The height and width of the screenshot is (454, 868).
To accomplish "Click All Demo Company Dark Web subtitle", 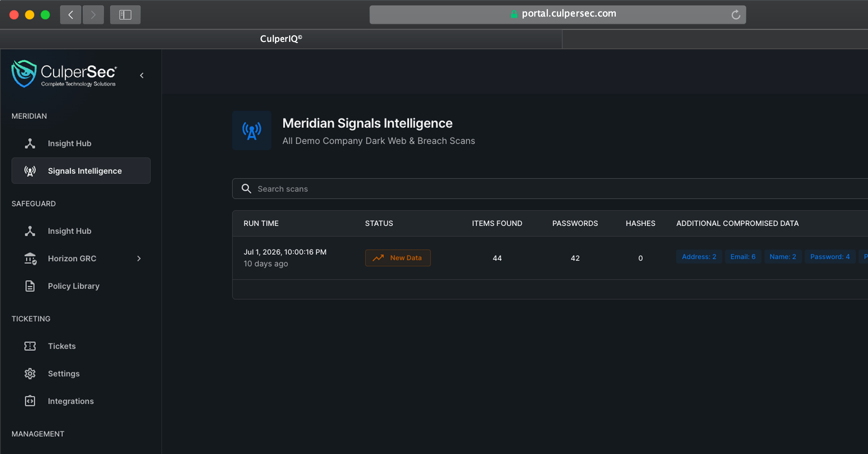I will (x=379, y=141).
